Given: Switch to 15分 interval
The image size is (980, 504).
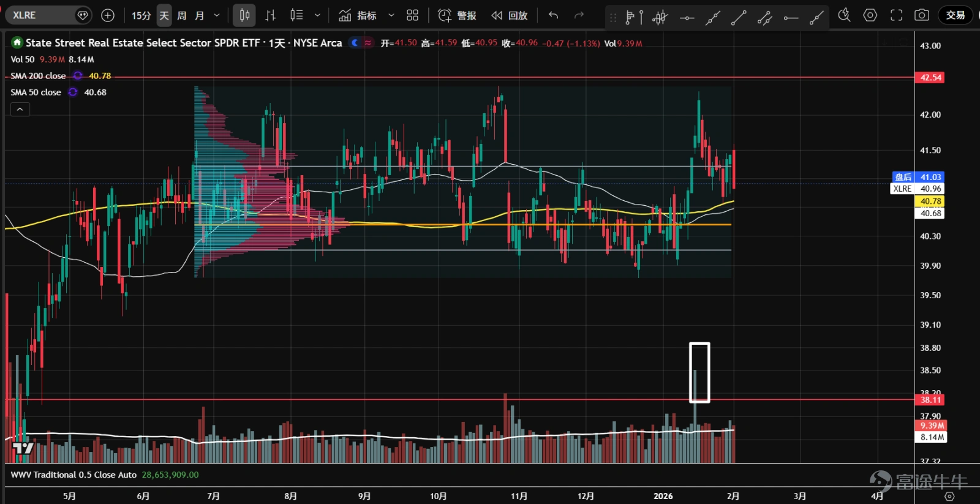Looking at the screenshot, I should [141, 15].
